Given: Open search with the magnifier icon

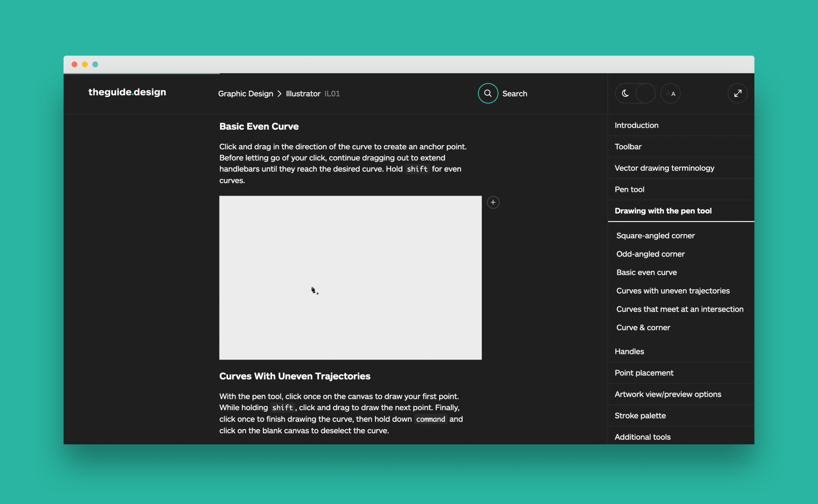Looking at the screenshot, I should (488, 93).
